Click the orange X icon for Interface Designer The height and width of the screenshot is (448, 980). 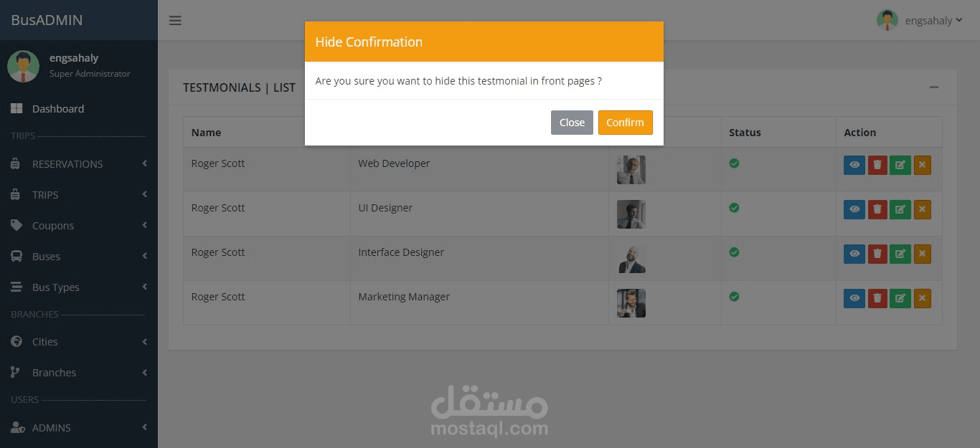coord(923,254)
